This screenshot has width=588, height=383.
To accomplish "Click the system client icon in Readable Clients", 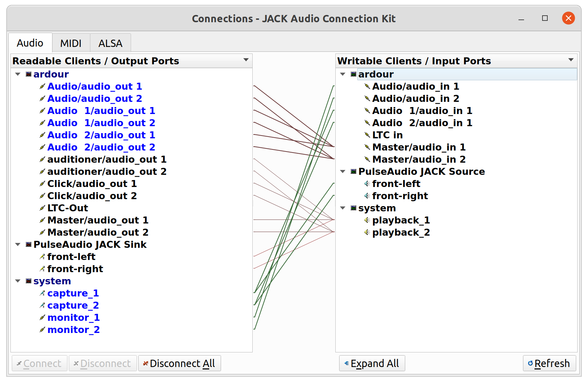I will [x=29, y=281].
